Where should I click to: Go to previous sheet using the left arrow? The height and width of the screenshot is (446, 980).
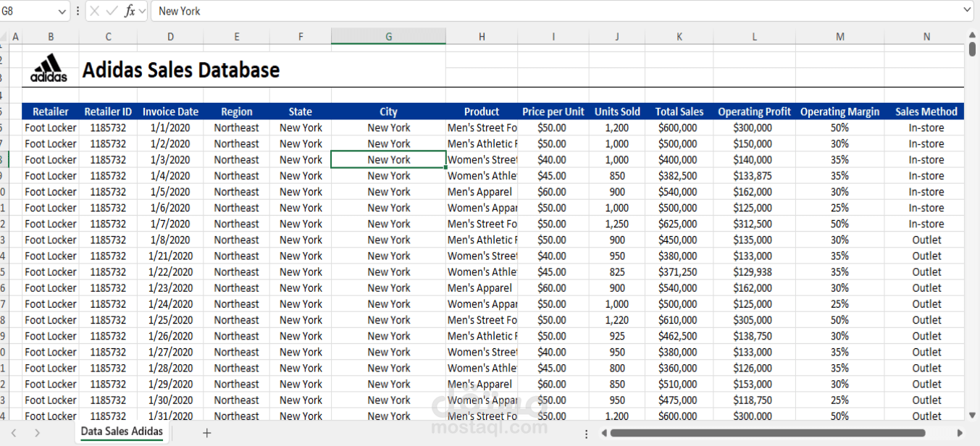(x=14, y=433)
